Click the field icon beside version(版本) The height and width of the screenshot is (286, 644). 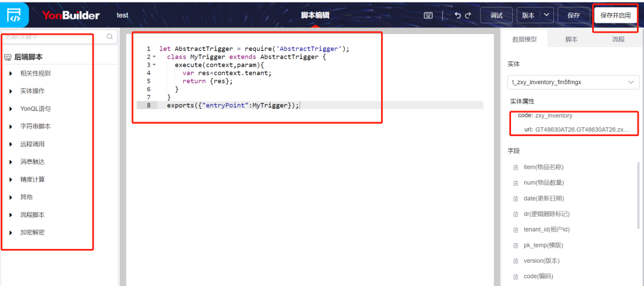click(516, 262)
